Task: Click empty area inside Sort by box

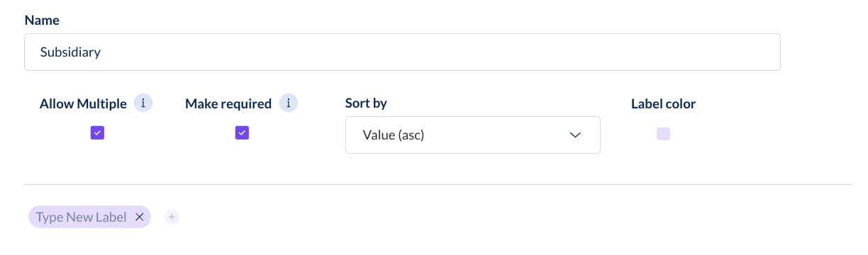Action: click(496, 135)
